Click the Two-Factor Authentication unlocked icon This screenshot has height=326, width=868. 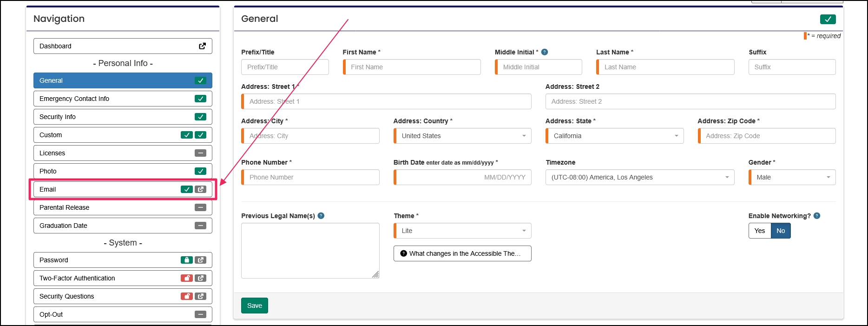(x=186, y=278)
